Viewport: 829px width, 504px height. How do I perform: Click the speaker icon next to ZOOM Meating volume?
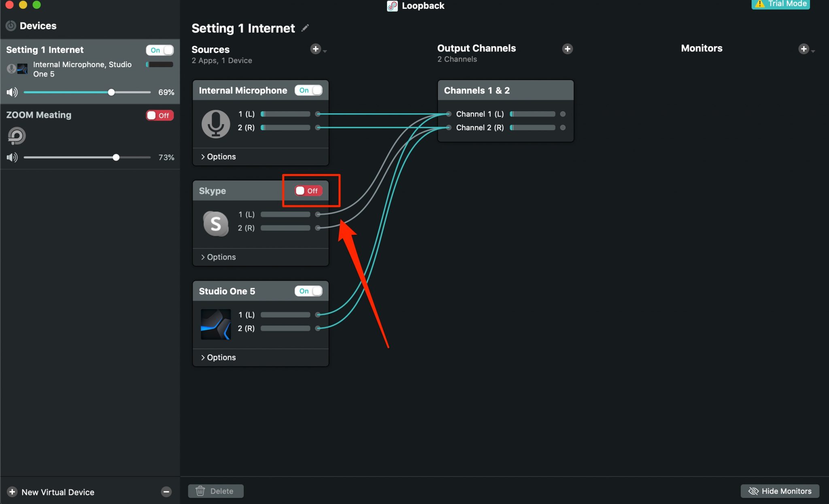12,157
